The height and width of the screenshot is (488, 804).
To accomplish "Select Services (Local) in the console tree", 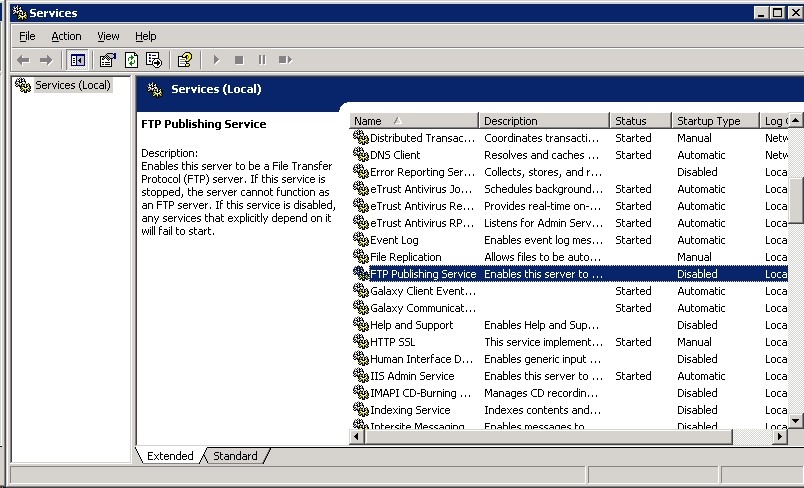I will click(72, 85).
